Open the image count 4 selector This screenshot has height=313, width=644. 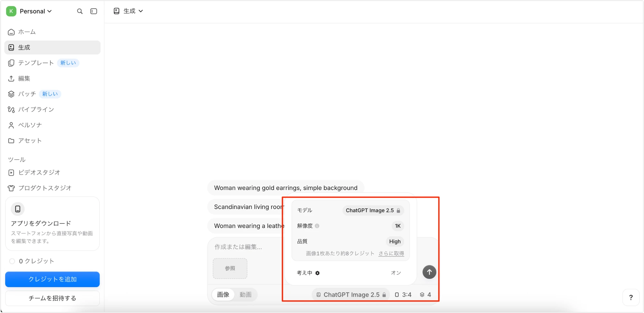[x=425, y=295]
